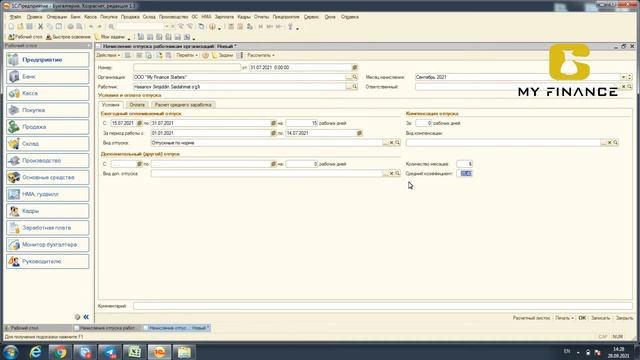
Task: Click the Cut scissors toolbar icon
Action: coord(40,27)
